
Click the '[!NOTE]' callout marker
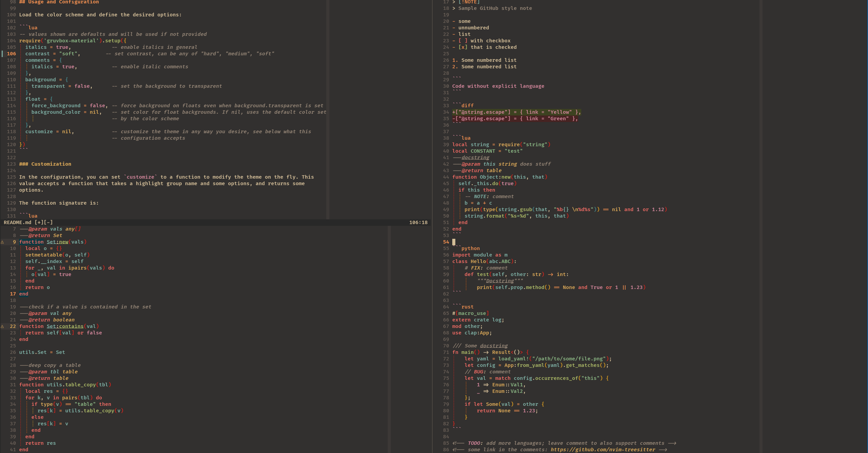point(469,2)
